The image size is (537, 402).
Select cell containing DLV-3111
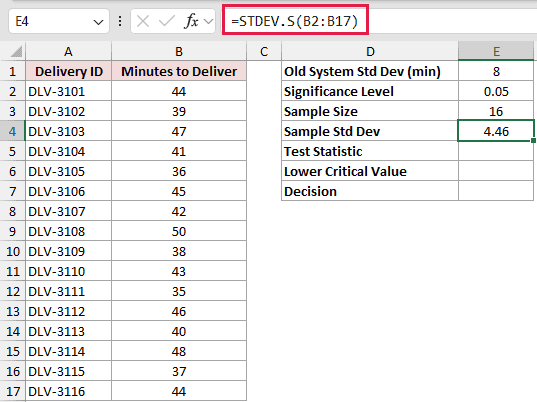[x=68, y=291]
